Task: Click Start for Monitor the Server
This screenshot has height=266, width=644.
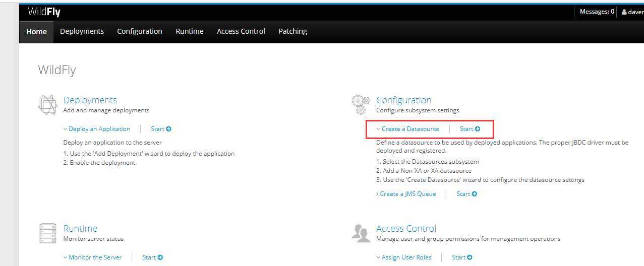Action: tap(152, 257)
